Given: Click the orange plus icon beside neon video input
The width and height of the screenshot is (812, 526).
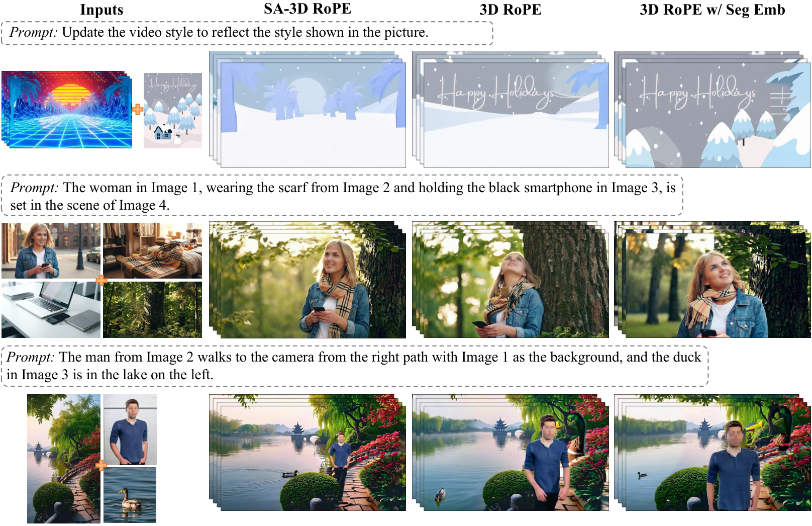Looking at the screenshot, I should coord(137,109).
